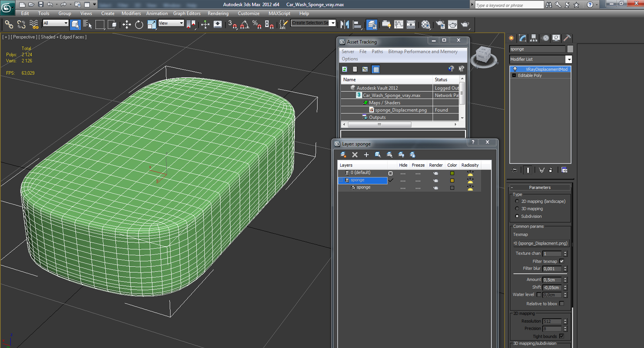
Task: Click the Mirror tool icon
Action: (x=345, y=24)
